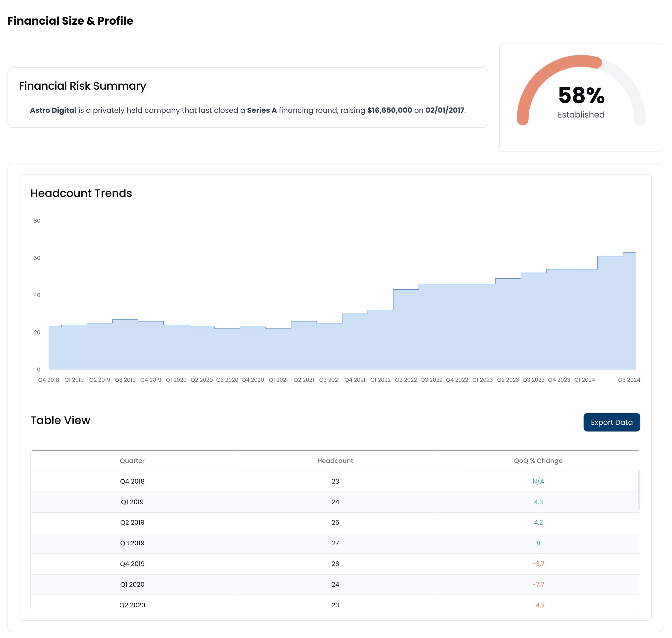The image size is (672, 638).
Task: Click the Astro Digital company name
Action: click(x=53, y=110)
